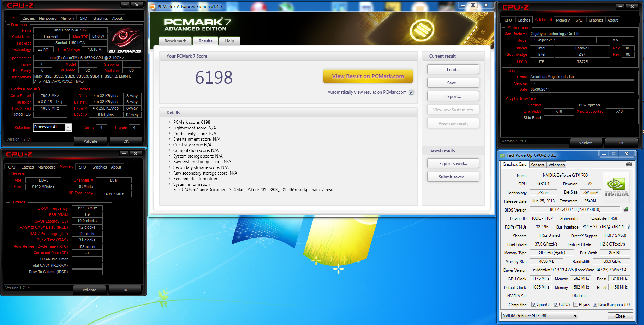Switch to the PCMark Benchmark tab
644x325 pixels.
tap(175, 41)
